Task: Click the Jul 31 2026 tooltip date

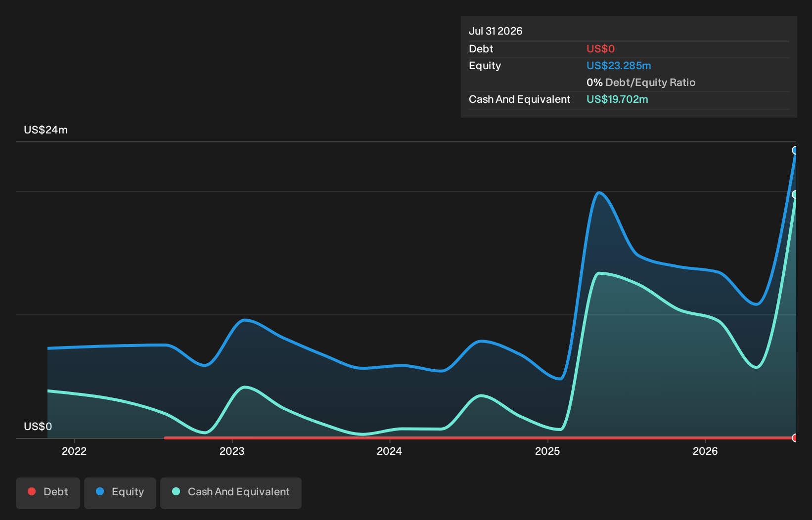Action: 496,31
